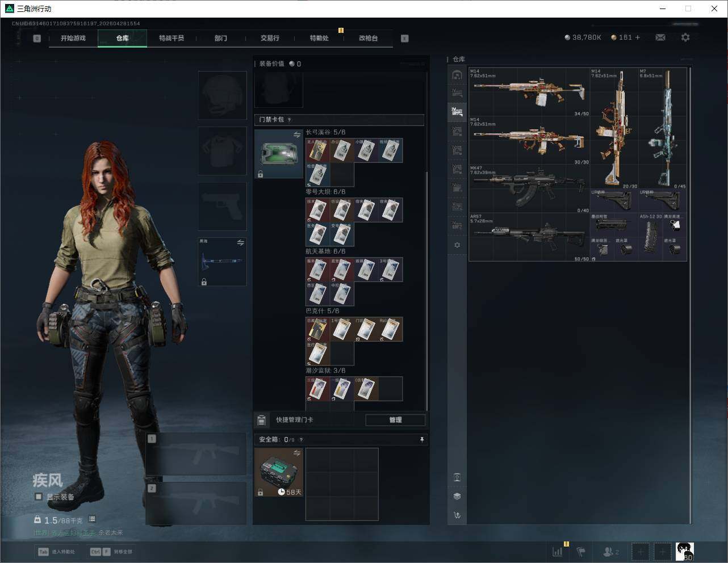
Task: Select the empty helmet equipment slot
Action: pos(222,95)
